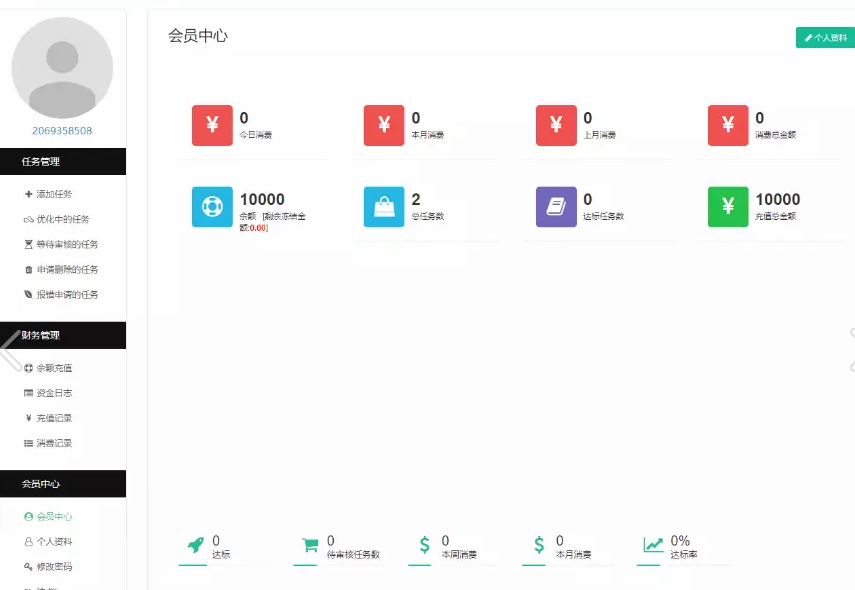This screenshot has height=590, width=855.
Task: Click the 0% 达标率 value
Action: [680, 540]
